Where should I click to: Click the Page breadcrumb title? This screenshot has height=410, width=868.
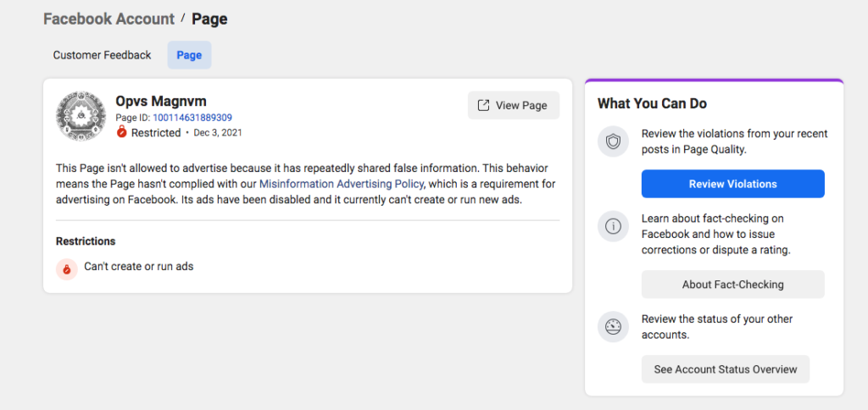click(209, 19)
